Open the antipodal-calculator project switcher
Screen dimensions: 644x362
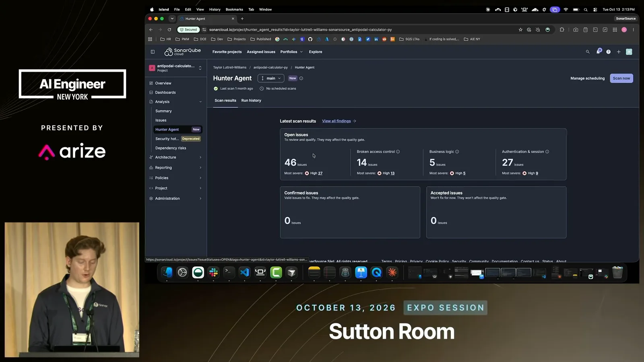(x=176, y=68)
